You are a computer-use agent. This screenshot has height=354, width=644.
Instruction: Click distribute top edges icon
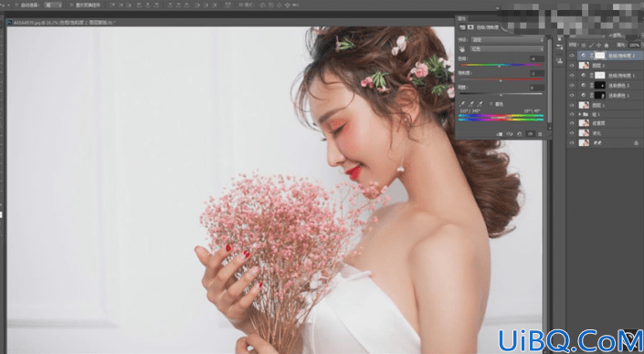[x=170, y=5]
